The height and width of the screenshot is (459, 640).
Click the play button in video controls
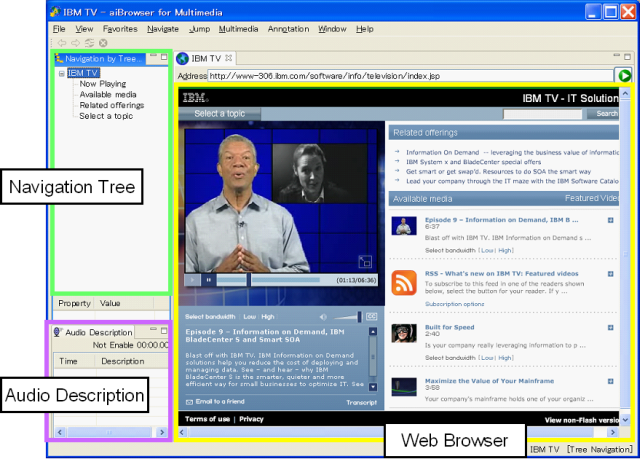pos(193,280)
